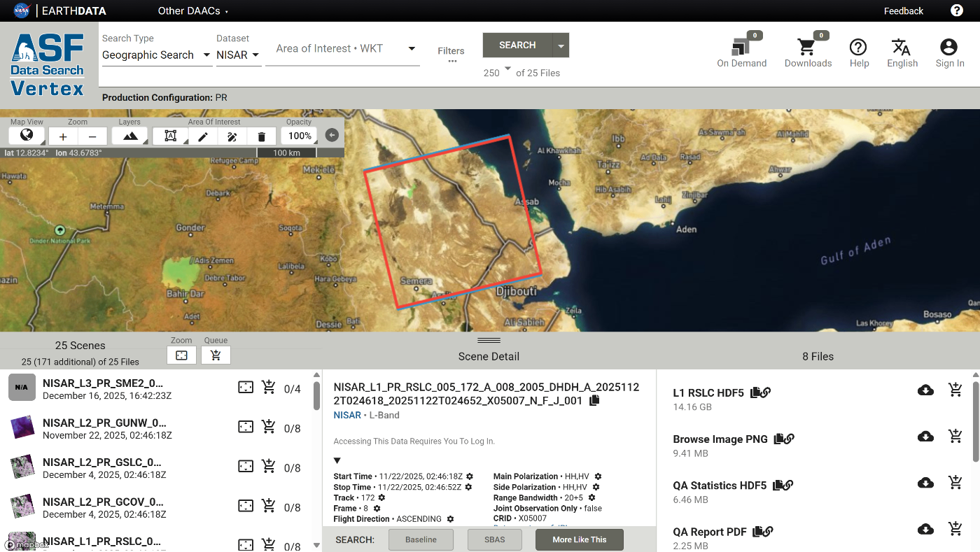
Task: Zoom in on the map with plus
Action: pyautogui.click(x=63, y=136)
